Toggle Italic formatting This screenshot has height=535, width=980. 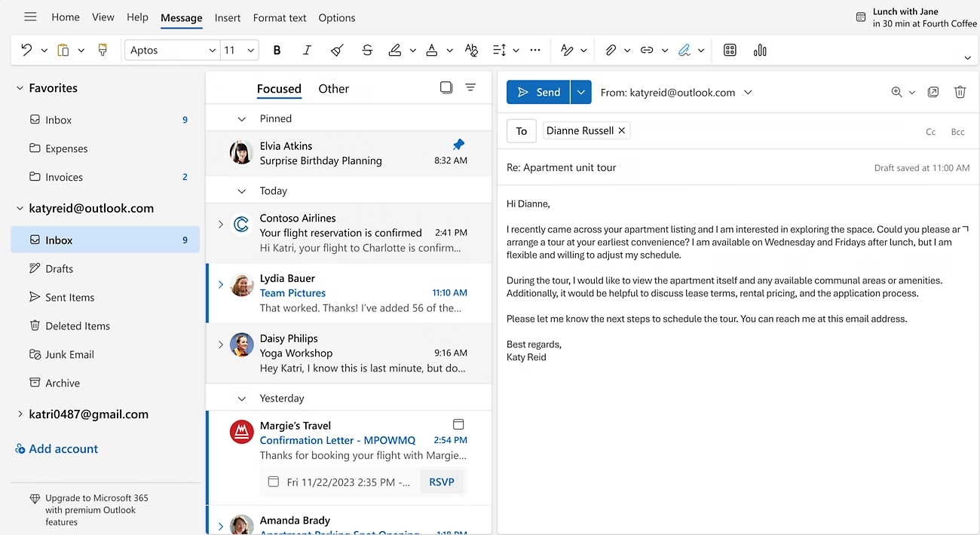click(307, 50)
